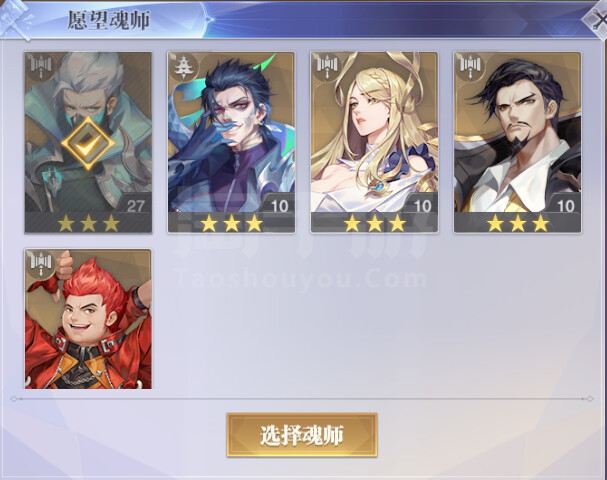Click the 愿望魂师 title header
607x480 pixels.
pos(108,20)
